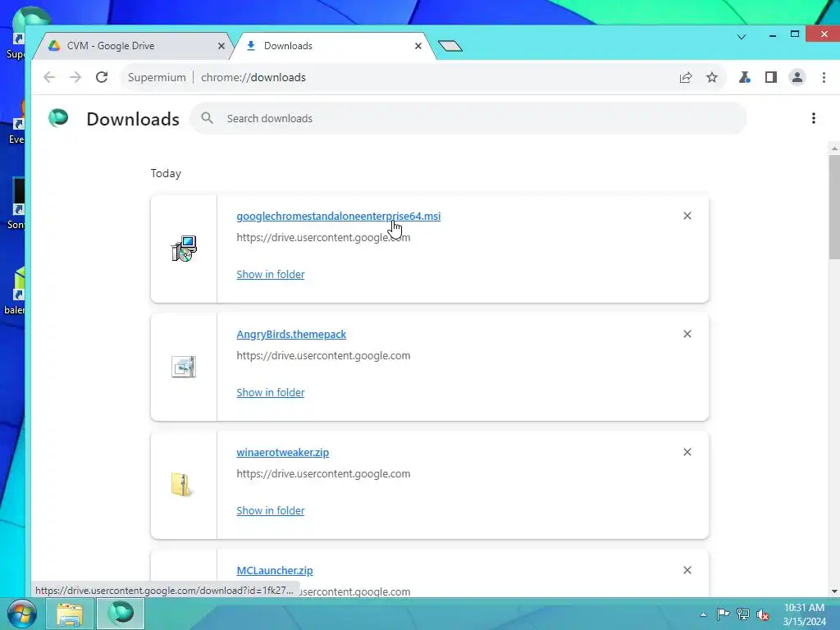Bookmark this page with the star icon
The height and width of the screenshot is (630, 840).
712,78
